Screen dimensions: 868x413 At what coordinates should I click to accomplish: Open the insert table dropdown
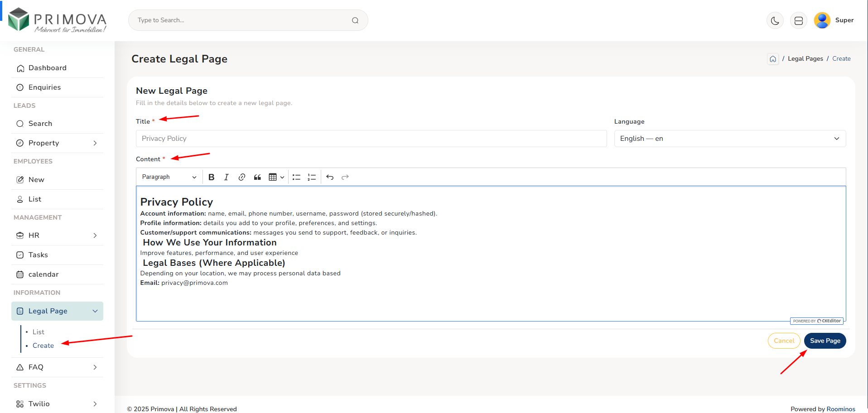tap(276, 177)
